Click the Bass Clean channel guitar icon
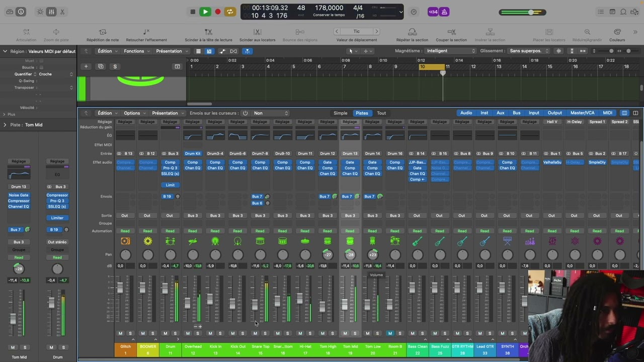Screen dimensions: 644x362 (x=417, y=241)
